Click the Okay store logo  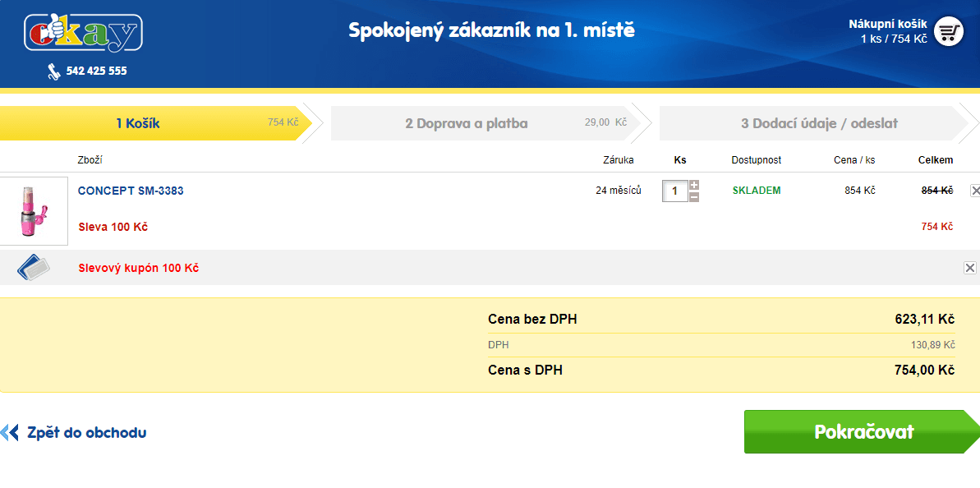83,33
